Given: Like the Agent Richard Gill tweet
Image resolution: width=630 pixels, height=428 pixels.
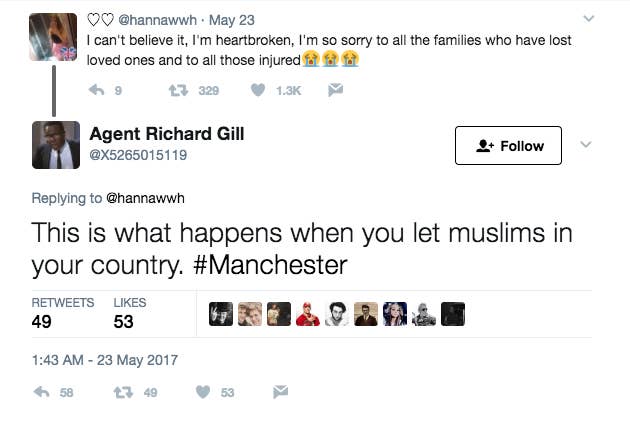Looking at the screenshot, I should pos(202,393).
